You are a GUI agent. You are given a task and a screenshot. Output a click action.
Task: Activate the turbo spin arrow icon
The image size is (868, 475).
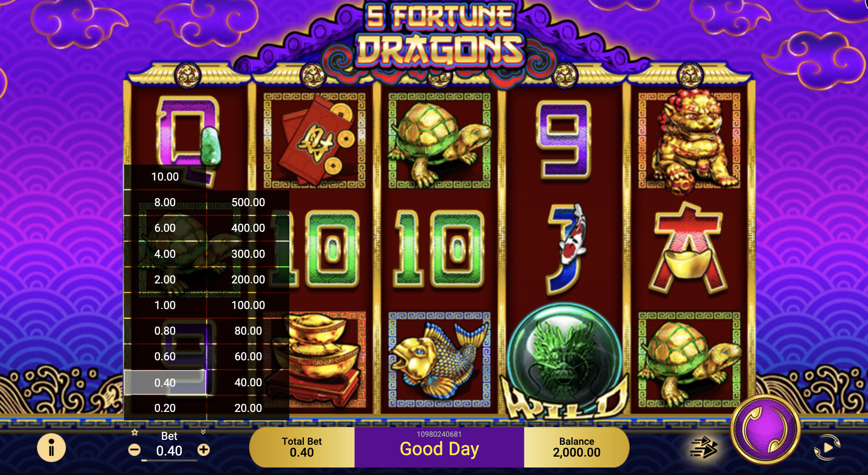(x=704, y=447)
